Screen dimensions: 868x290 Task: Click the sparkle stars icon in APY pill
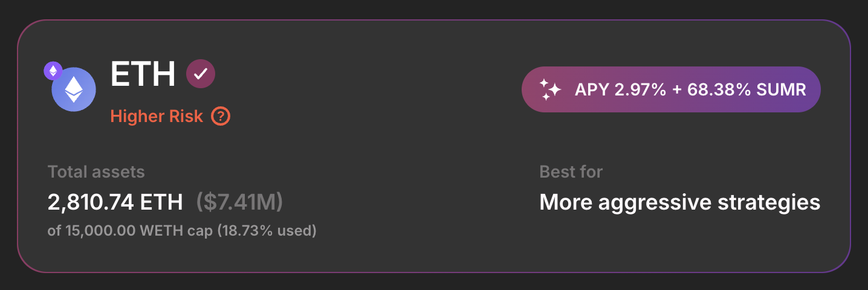click(x=550, y=90)
